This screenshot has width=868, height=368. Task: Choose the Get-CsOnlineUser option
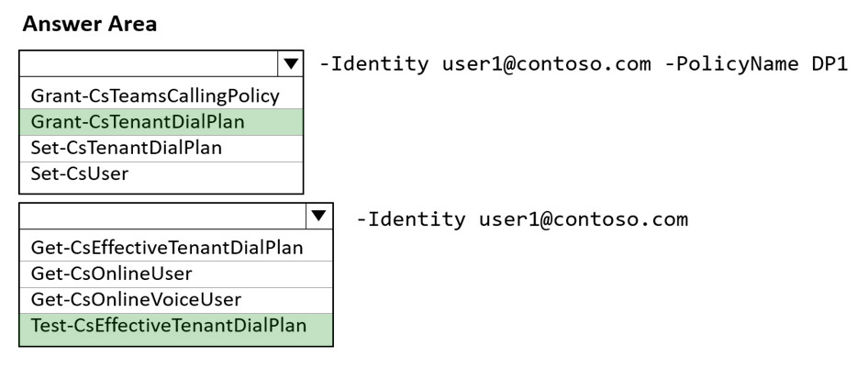176,273
